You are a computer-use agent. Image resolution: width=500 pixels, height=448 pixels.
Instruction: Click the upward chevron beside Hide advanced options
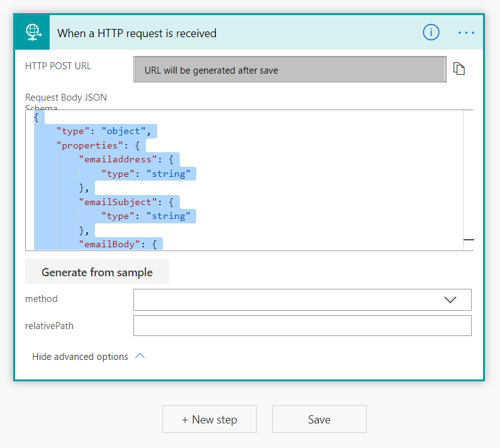click(x=140, y=356)
